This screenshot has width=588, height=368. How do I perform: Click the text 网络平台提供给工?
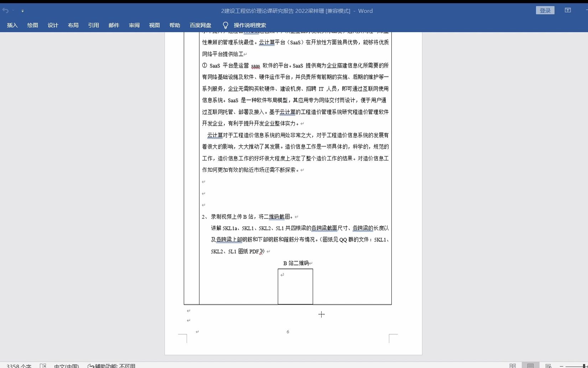click(x=223, y=54)
